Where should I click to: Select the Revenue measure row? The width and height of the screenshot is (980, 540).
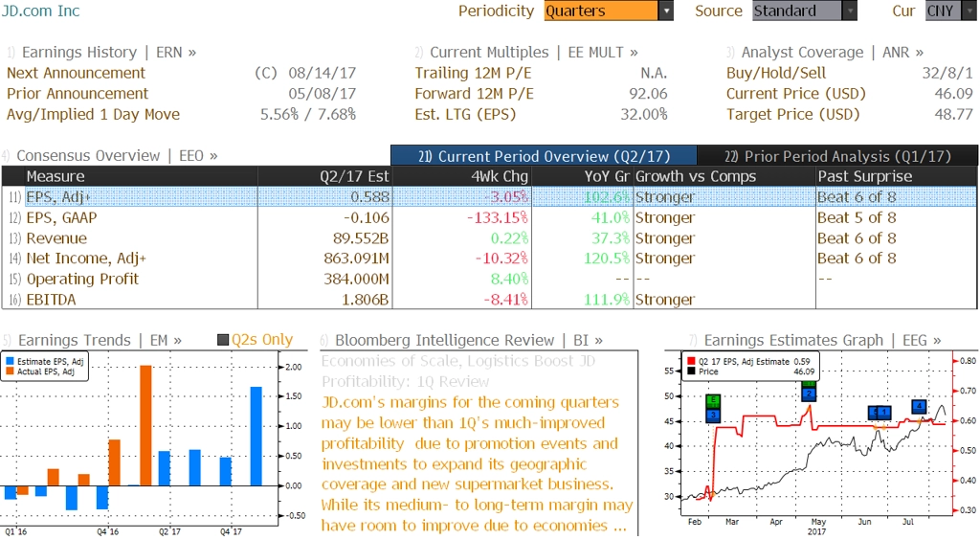[x=490, y=238]
